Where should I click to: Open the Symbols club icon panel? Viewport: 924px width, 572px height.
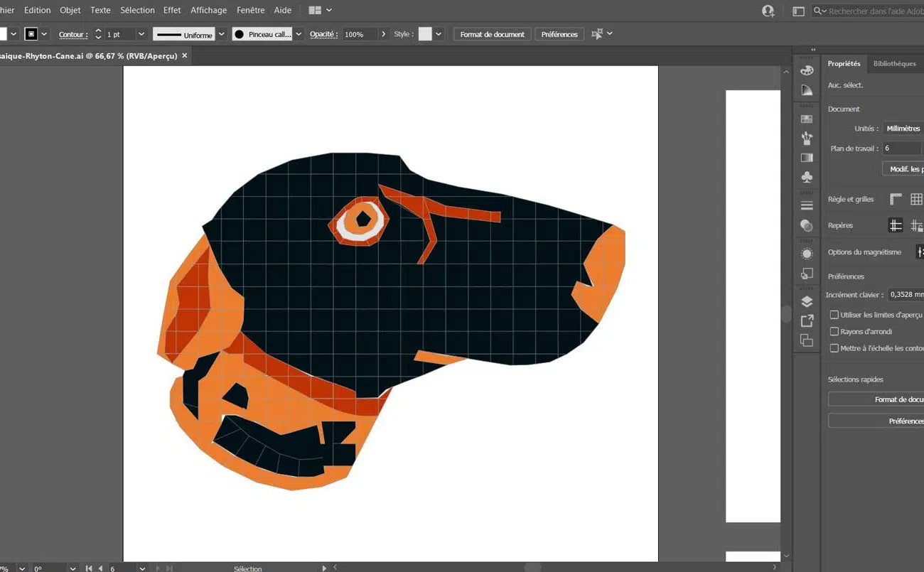tap(807, 177)
